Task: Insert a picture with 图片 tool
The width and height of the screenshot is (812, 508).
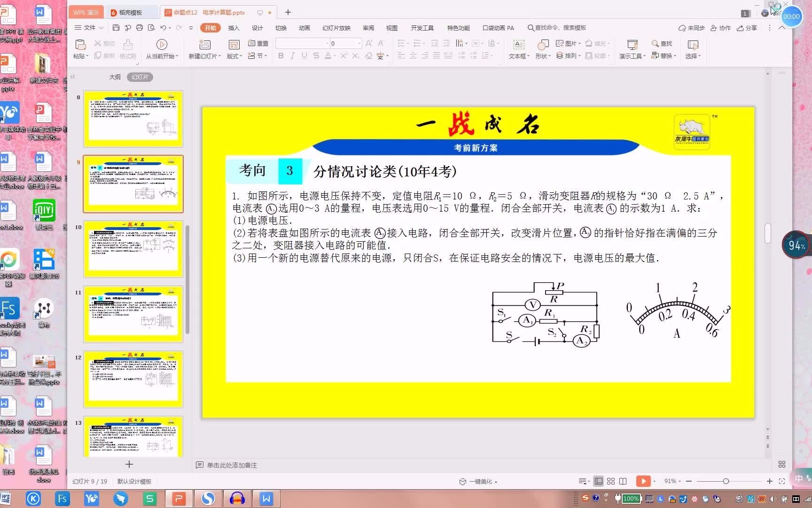Action: click(x=567, y=43)
